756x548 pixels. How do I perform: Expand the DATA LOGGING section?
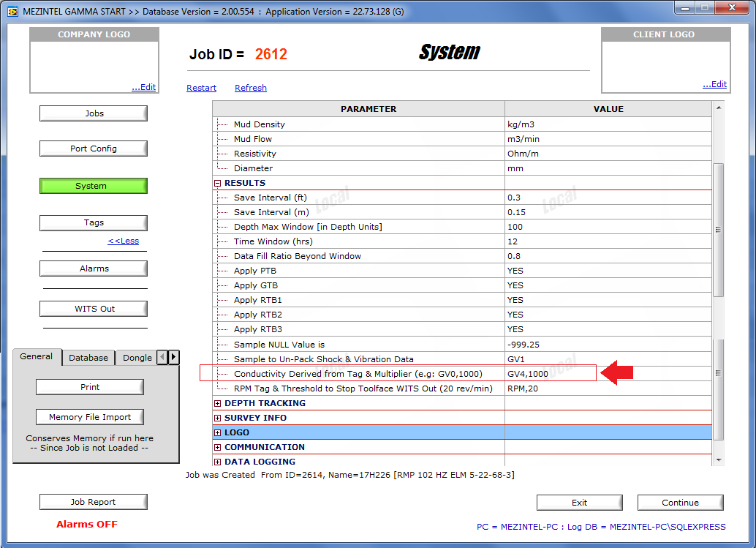pos(217,462)
